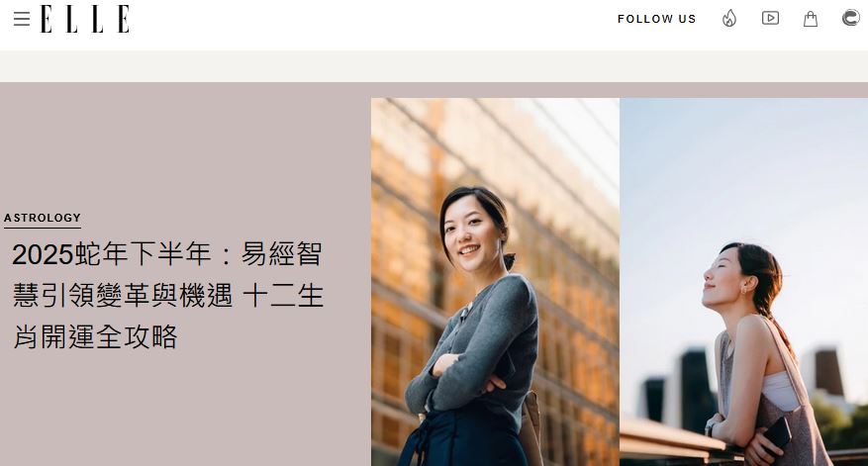This screenshot has height=466, width=868.
Task: Click the FOLLOW US label
Action: 656,19
